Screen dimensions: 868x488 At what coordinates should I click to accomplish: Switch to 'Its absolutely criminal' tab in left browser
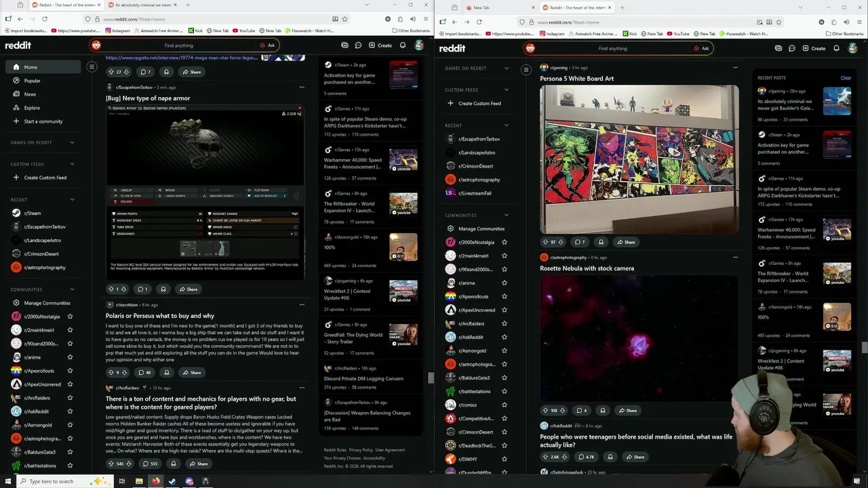point(142,5)
